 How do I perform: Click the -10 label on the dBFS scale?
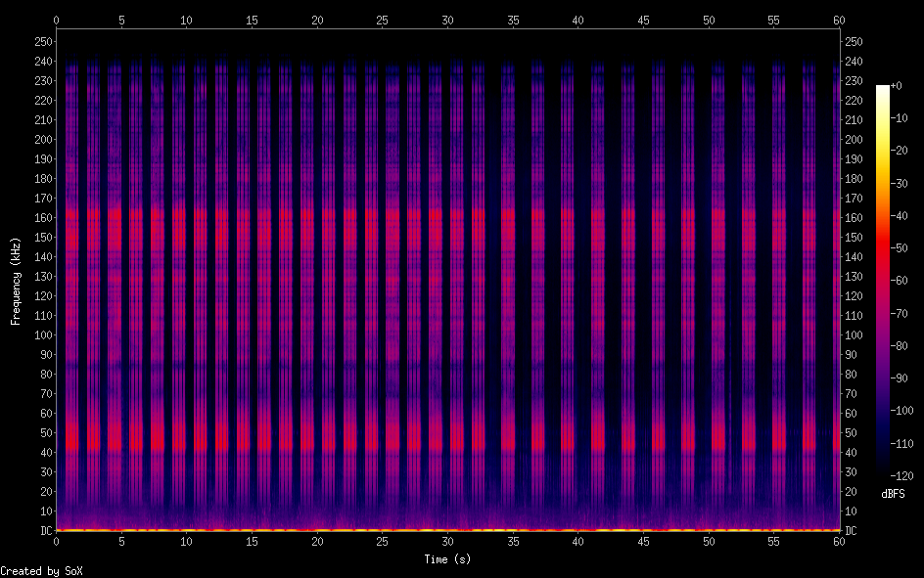(905, 118)
